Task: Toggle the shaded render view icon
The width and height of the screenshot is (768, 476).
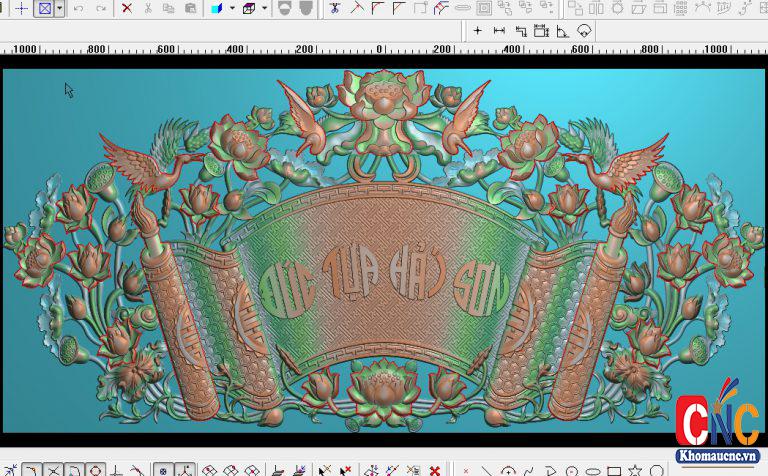Action: tap(284, 8)
